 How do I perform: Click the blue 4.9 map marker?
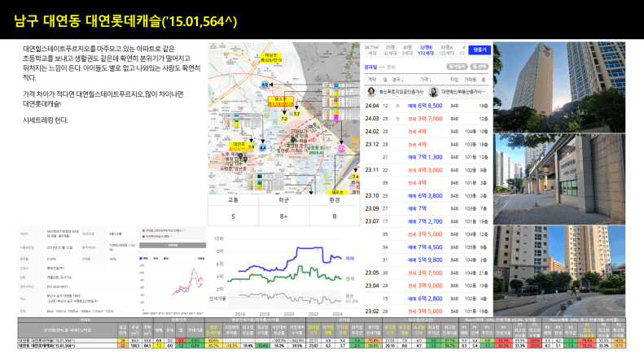coord(265,85)
